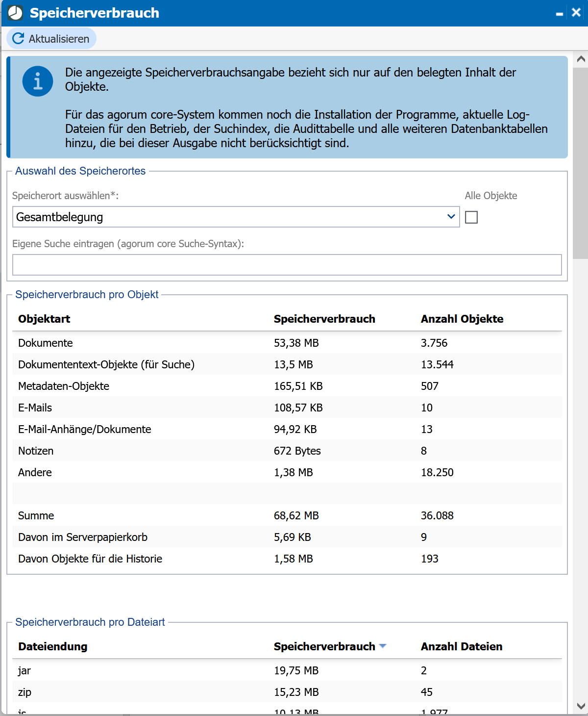Viewport: 588px width, 716px height.
Task: Close the Speicherverbrauch window
Action: click(x=576, y=13)
